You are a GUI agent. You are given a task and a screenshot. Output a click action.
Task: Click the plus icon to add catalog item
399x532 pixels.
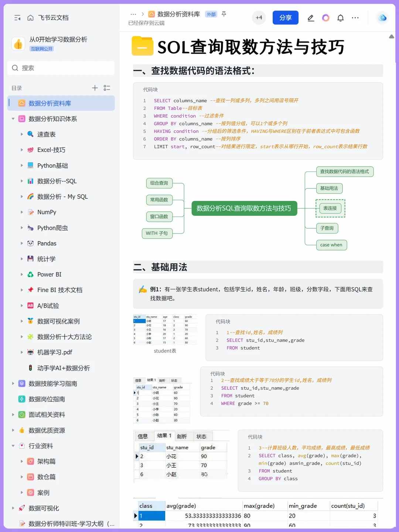pyautogui.click(x=95, y=88)
